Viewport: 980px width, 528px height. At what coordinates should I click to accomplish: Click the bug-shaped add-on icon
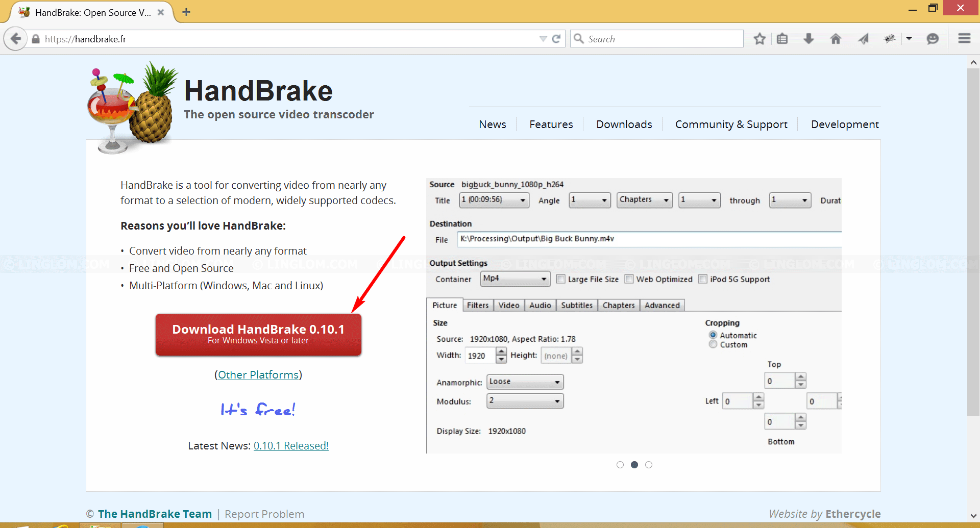890,39
